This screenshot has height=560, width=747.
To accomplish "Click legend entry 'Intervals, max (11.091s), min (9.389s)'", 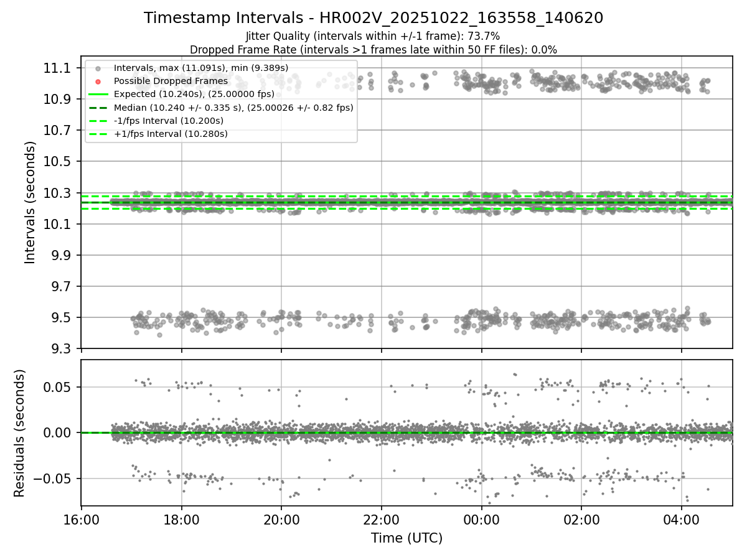I will pyautogui.click(x=201, y=67).
